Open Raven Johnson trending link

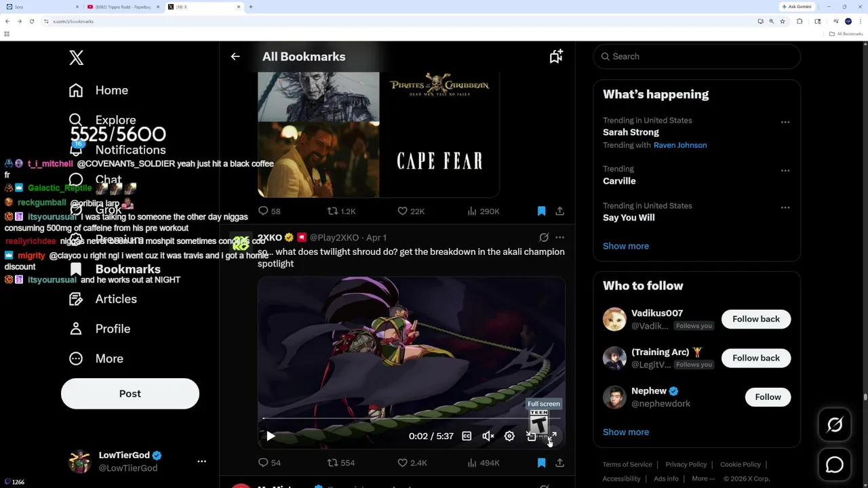[x=680, y=145]
